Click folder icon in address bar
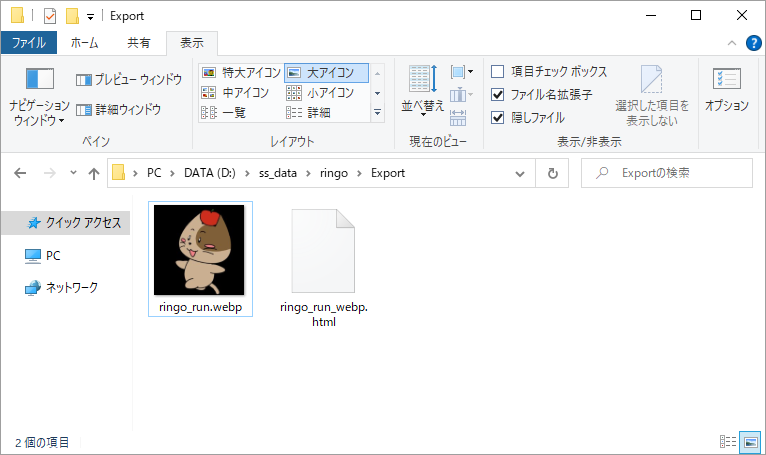This screenshot has width=766, height=455. (119, 173)
